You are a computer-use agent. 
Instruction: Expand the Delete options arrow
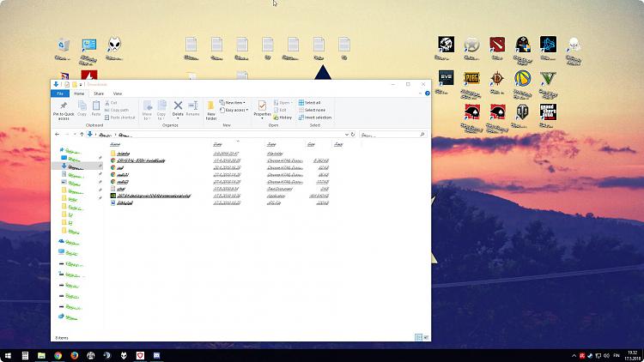pyautogui.click(x=178, y=118)
